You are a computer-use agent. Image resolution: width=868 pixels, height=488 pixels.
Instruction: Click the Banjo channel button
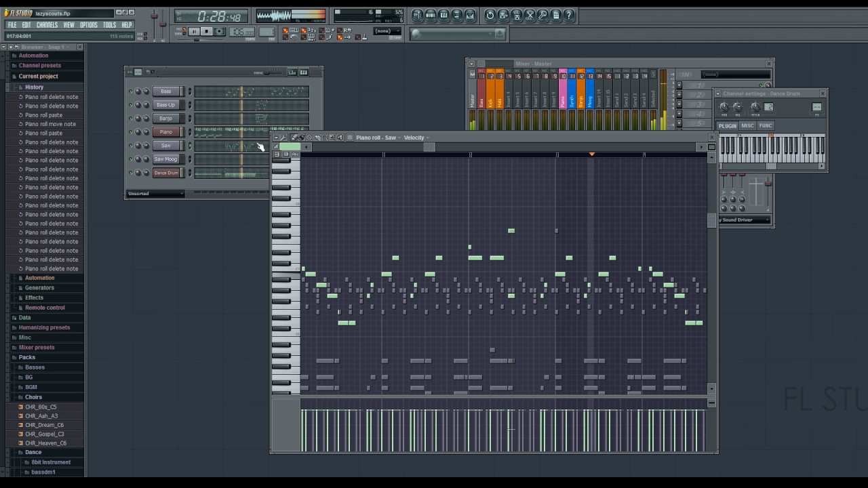click(x=166, y=119)
